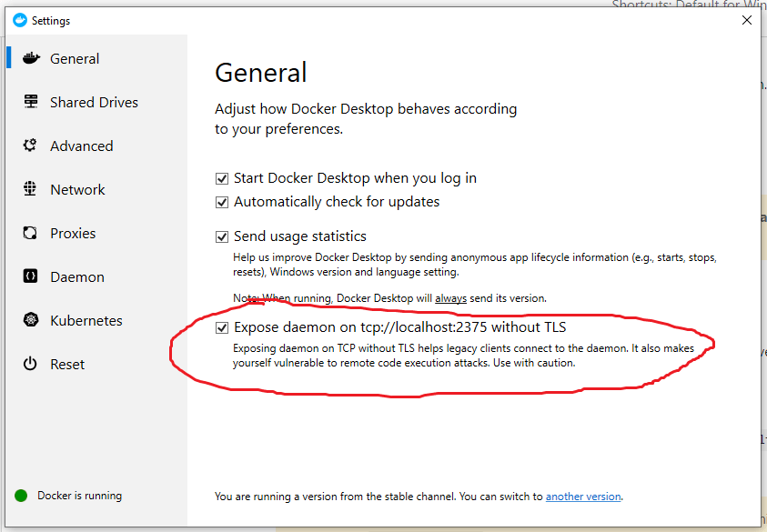767x532 pixels.
Task: Close the Settings window
Action: click(747, 20)
